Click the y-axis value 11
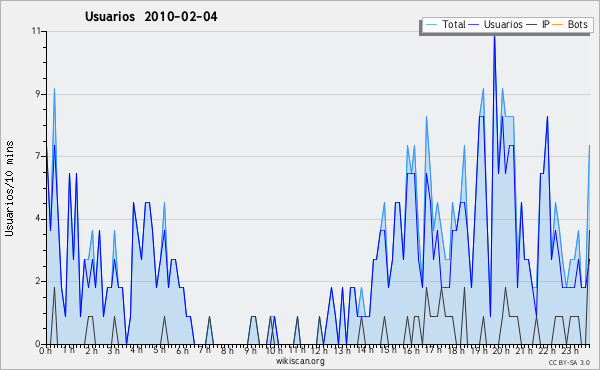The height and width of the screenshot is (370, 600). pos(36,31)
